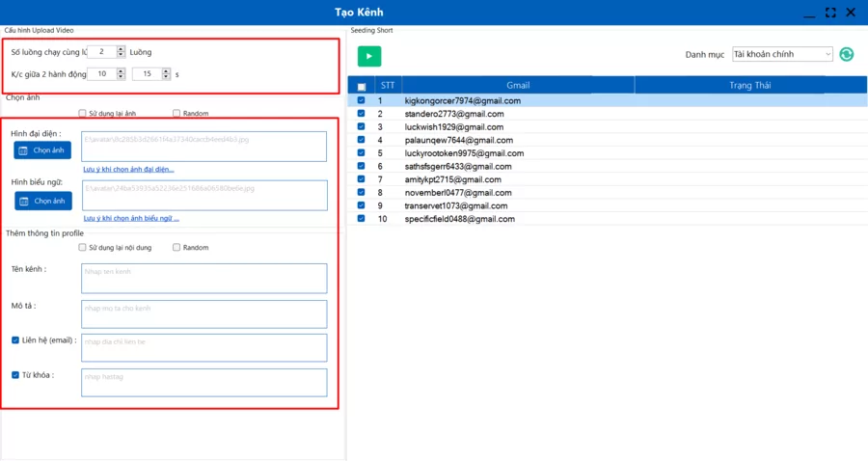Sort by the Gmail column header
Screen dimensions: 868x461
point(518,85)
